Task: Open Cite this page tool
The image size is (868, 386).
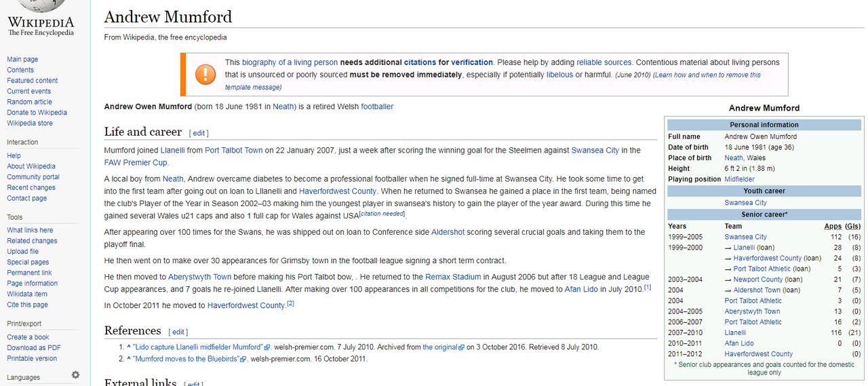Action: (x=27, y=305)
